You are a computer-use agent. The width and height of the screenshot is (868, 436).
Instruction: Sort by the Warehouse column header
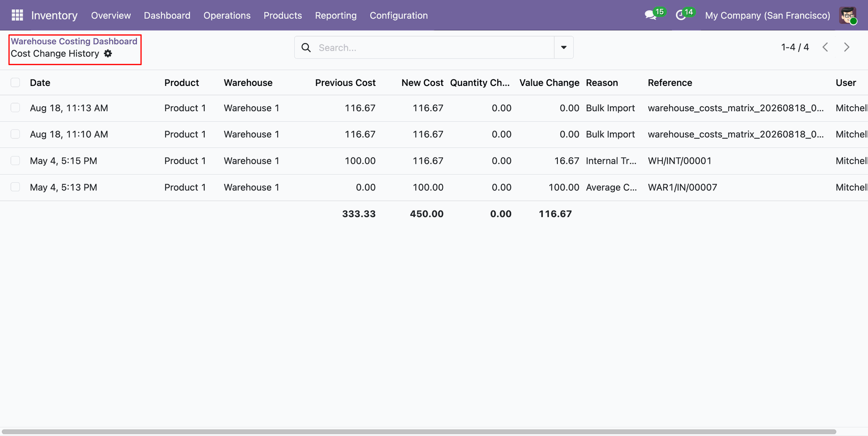(248, 83)
